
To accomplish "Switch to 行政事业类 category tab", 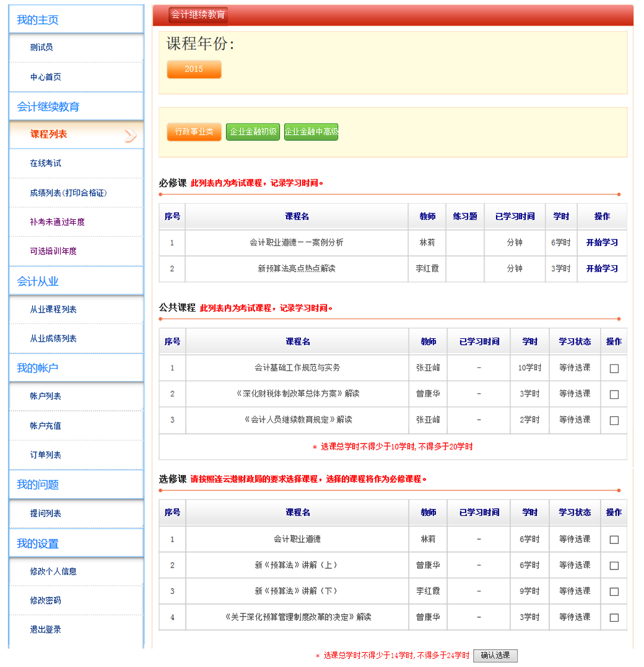I will pos(194,131).
